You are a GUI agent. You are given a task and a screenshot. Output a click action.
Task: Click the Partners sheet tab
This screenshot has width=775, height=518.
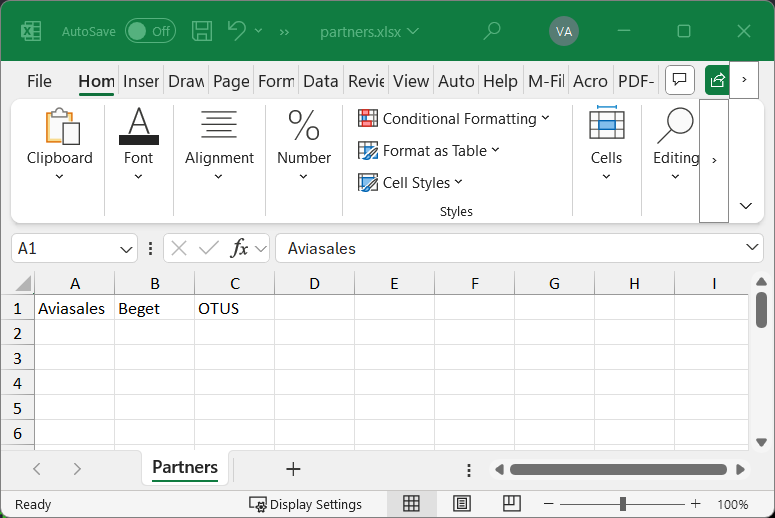[185, 468]
